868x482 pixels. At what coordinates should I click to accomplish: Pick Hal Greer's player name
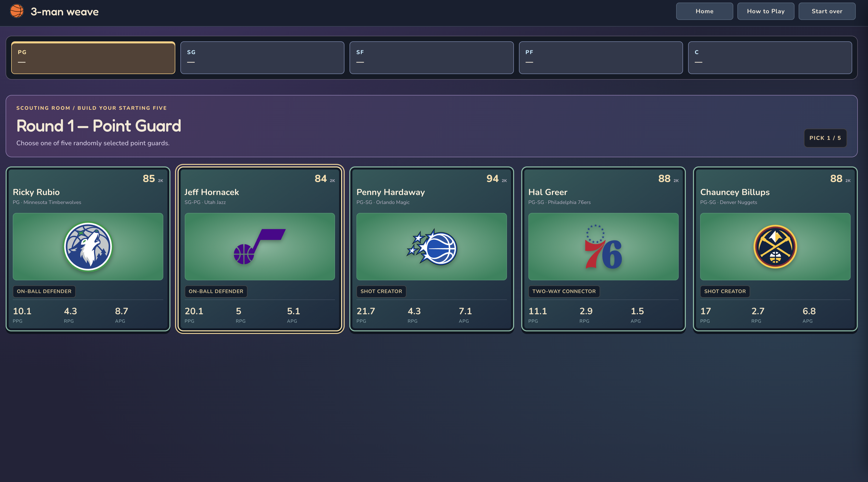pos(548,192)
